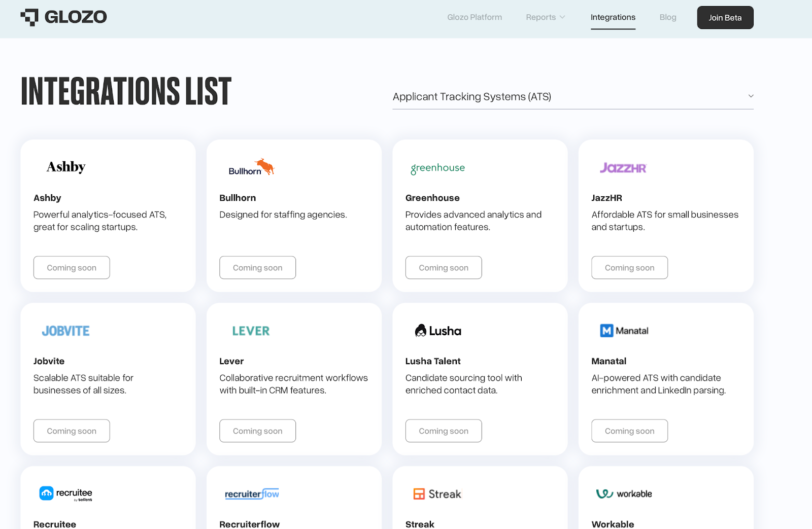Click the Lever card title
This screenshot has height=529, width=812.
[231, 361]
